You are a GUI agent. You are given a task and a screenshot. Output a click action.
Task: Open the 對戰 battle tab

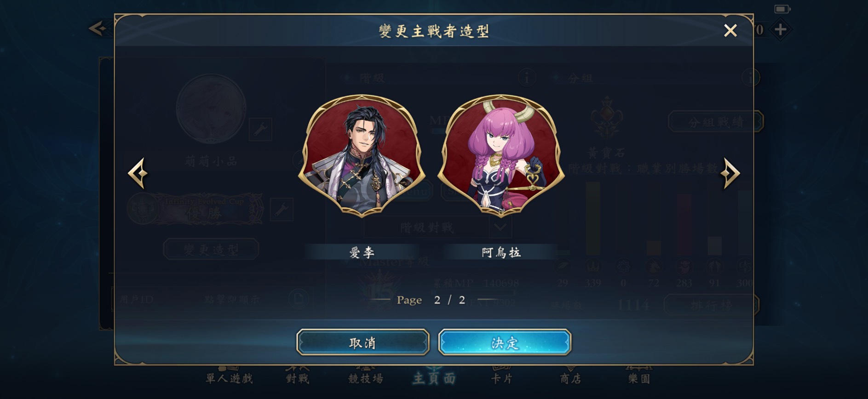point(297,378)
